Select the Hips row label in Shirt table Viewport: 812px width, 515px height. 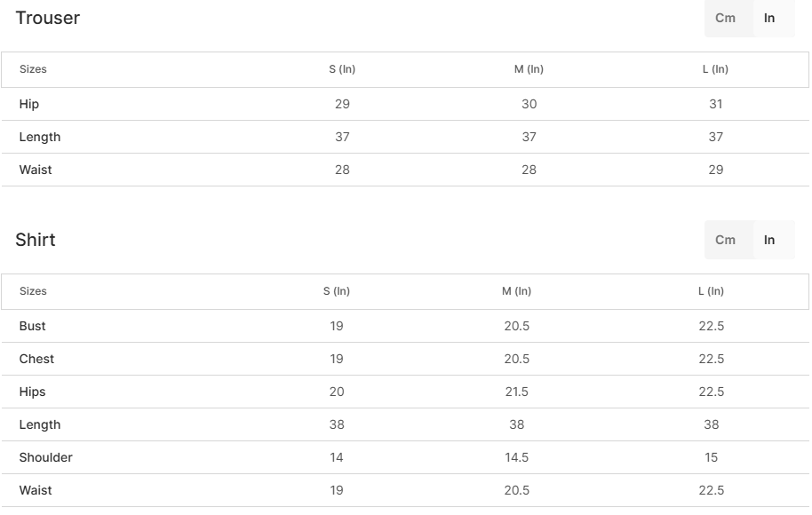click(32, 392)
